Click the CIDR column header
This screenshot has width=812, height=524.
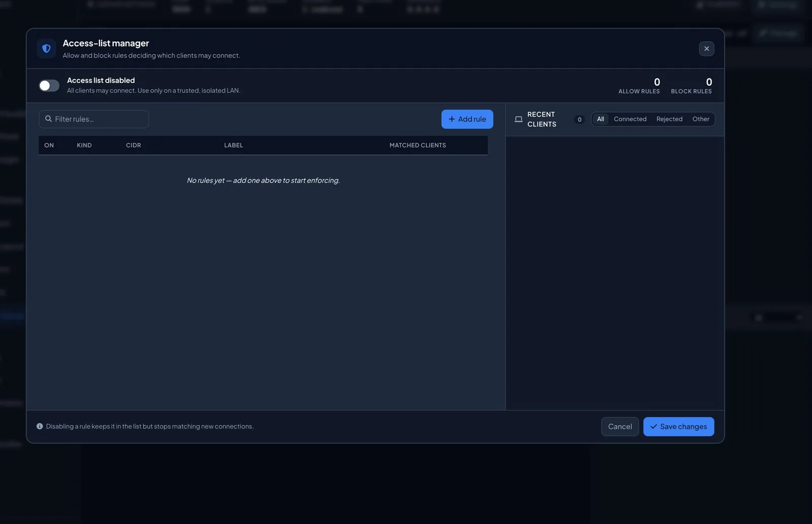click(133, 145)
